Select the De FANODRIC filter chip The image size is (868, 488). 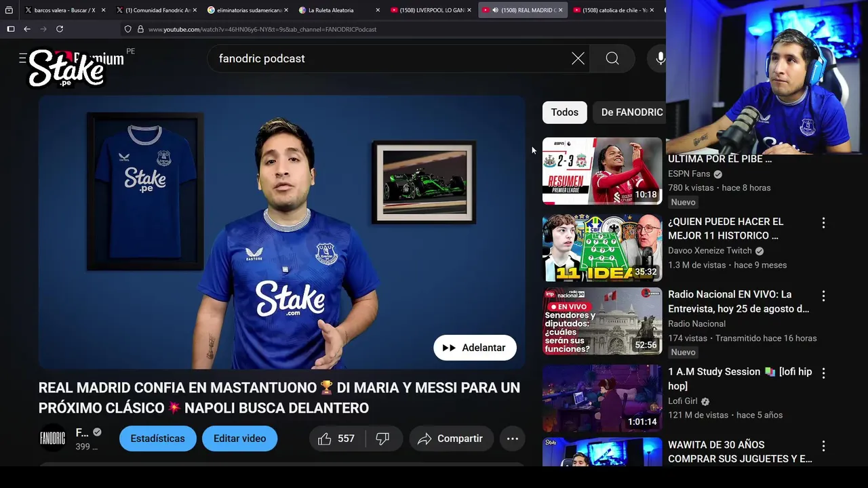tap(631, 113)
